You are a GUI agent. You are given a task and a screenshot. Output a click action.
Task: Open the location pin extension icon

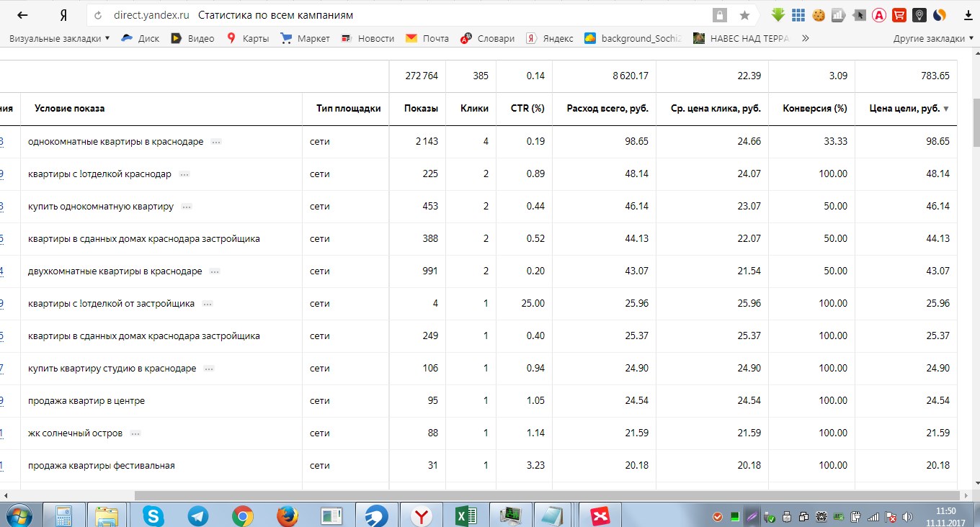click(x=919, y=14)
